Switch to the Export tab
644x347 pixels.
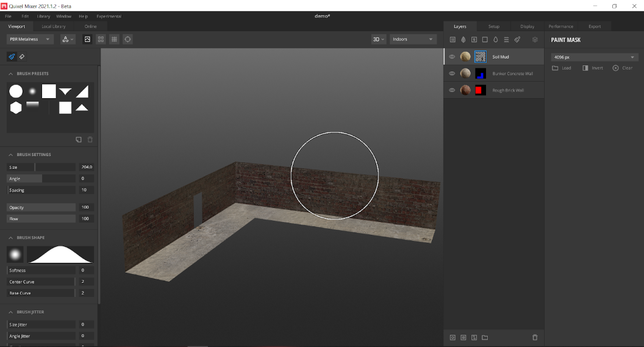point(594,26)
